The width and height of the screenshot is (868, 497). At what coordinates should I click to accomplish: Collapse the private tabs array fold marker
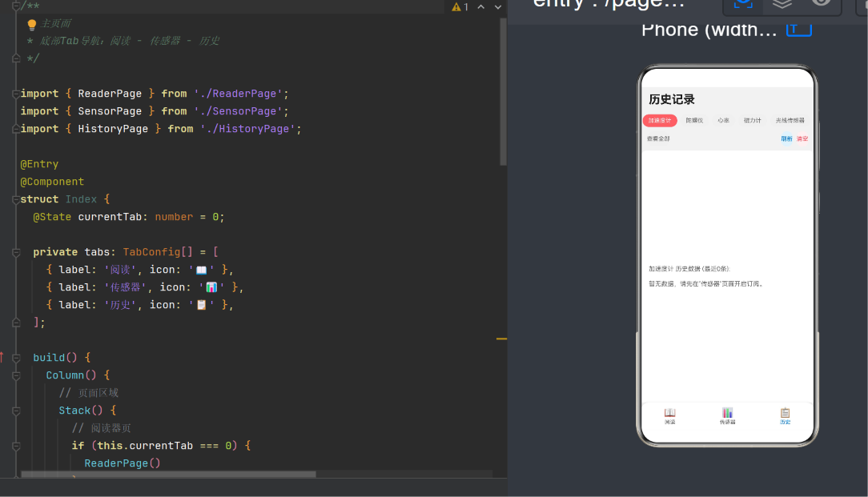tap(16, 252)
